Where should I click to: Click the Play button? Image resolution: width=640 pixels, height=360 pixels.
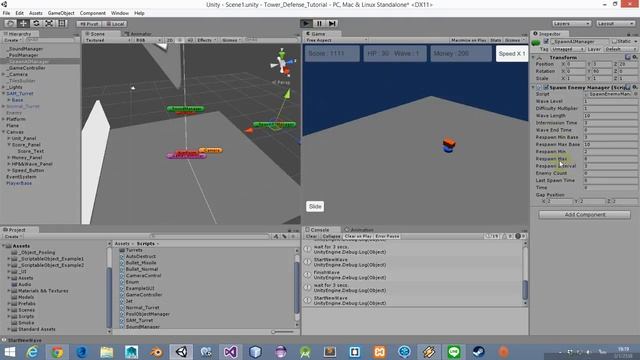pos(306,24)
